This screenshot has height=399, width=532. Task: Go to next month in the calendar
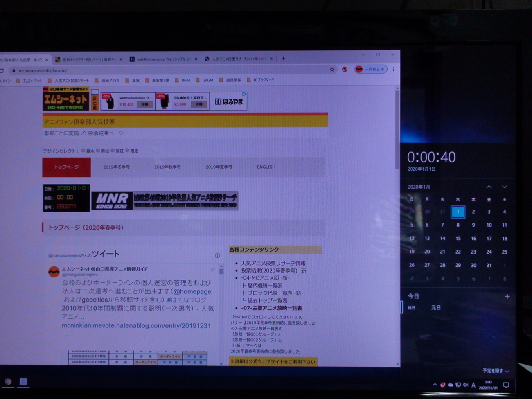[505, 187]
